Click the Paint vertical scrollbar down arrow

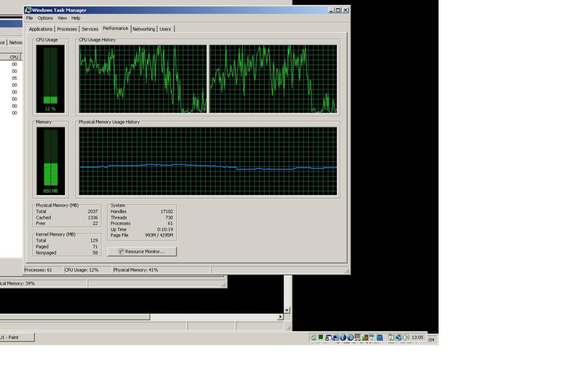287,310
